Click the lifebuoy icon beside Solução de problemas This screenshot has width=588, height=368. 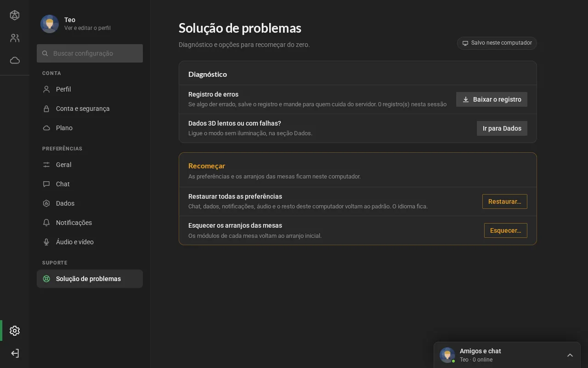coord(46,279)
